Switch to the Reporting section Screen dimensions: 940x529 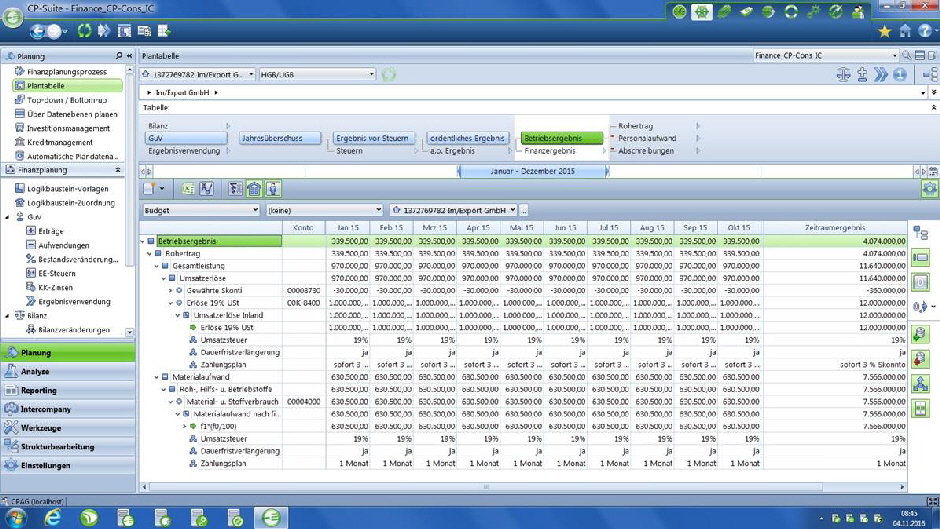click(x=68, y=390)
